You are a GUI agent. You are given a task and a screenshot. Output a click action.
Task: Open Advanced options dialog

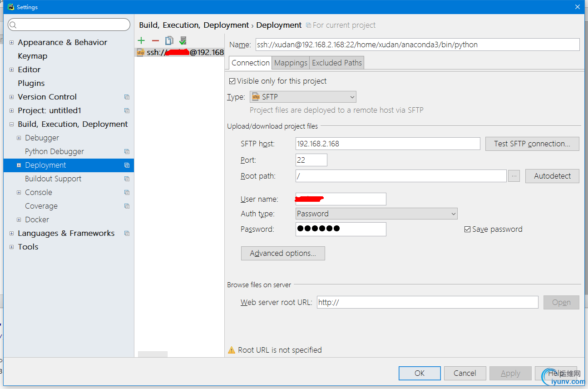coord(283,253)
